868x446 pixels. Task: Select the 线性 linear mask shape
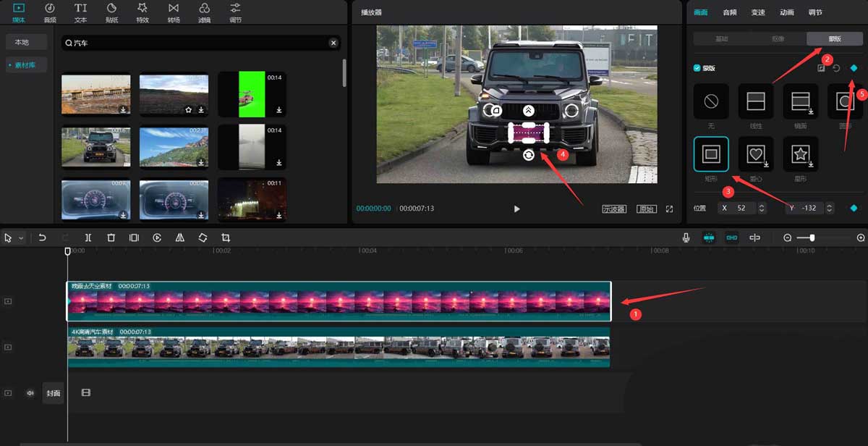pos(756,102)
